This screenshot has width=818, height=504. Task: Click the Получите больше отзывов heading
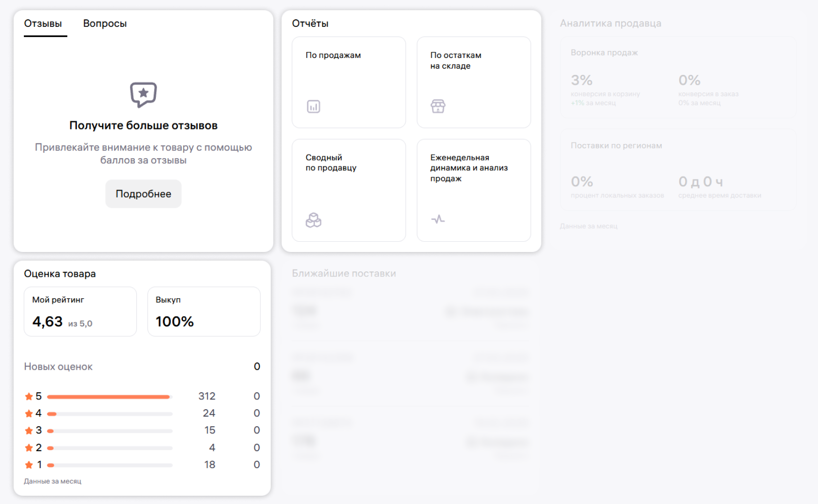pos(143,126)
